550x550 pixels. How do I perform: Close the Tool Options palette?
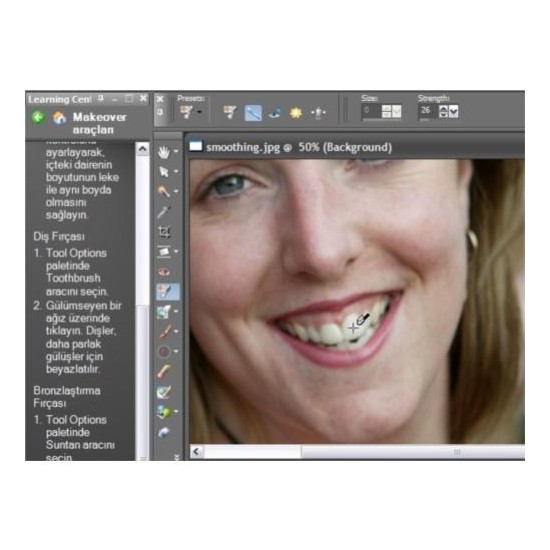160,99
